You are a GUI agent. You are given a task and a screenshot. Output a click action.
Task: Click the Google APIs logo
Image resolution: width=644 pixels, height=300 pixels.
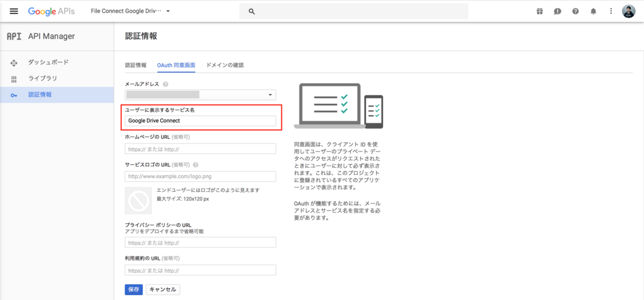tap(52, 11)
